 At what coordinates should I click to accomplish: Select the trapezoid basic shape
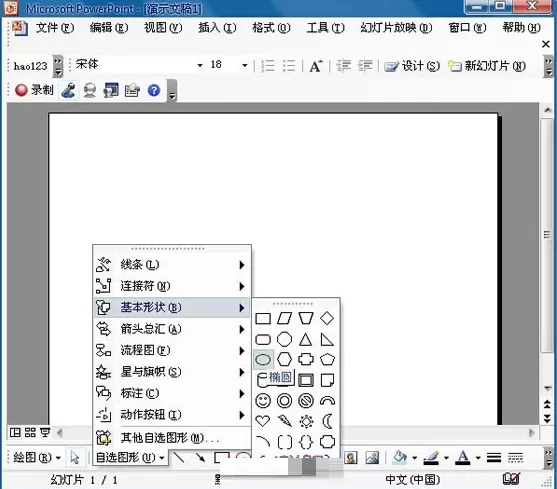[x=306, y=319]
